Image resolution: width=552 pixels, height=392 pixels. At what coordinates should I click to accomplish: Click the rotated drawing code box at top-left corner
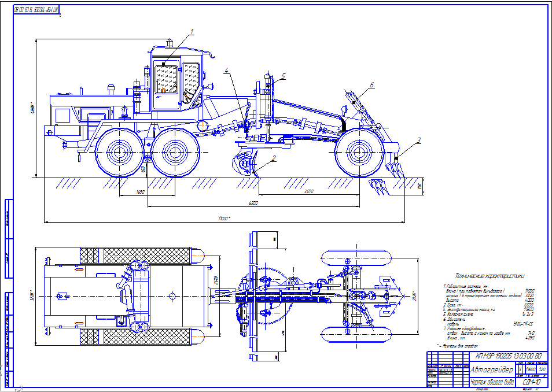[x=36, y=10]
